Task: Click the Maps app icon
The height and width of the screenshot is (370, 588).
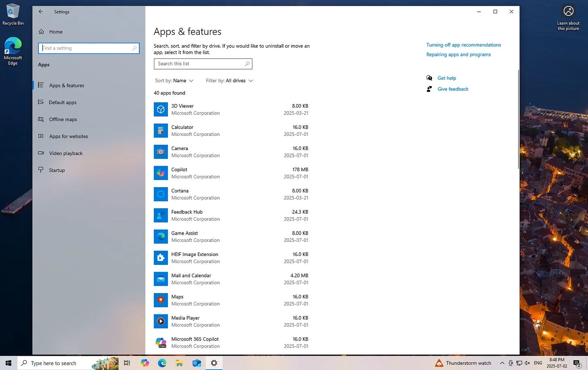Action: [x=161, y=300]
